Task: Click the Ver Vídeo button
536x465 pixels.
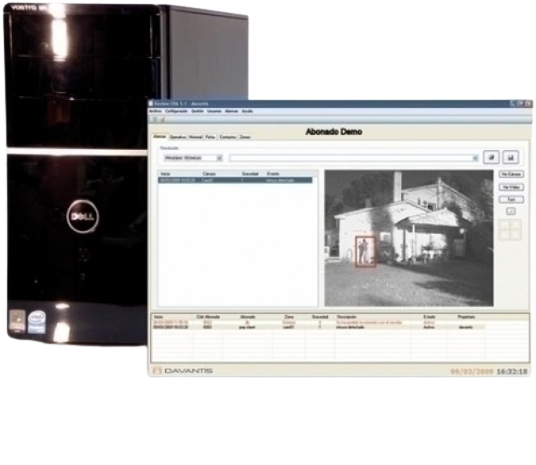Action: [x=511, y=187]
